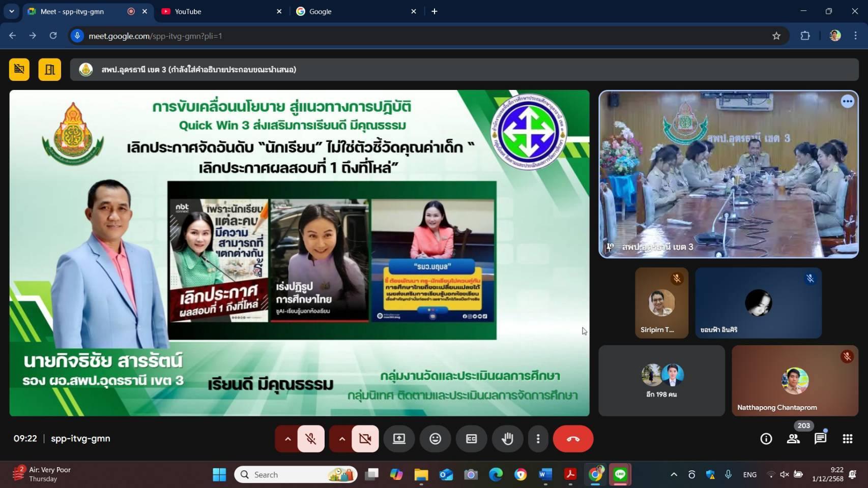Raise hand in the meeting

[507, 439]
